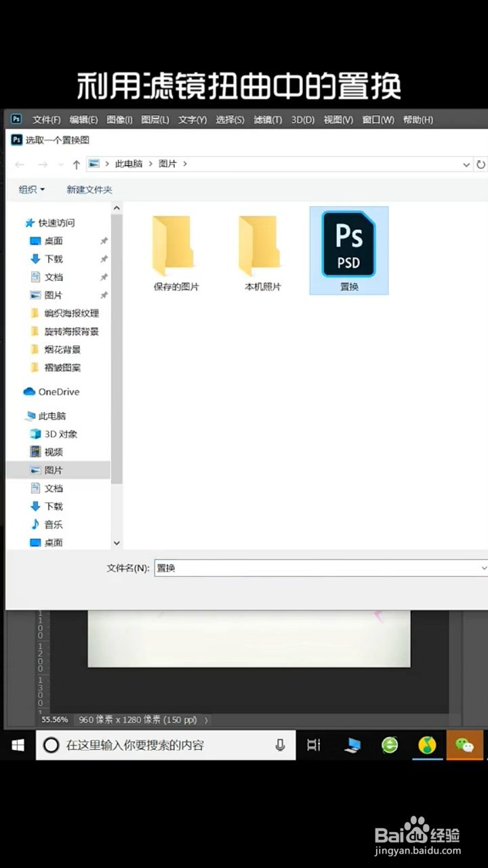Click 新建文件夹 button
This screenshot has height=868, width=488.
point(89,190)
